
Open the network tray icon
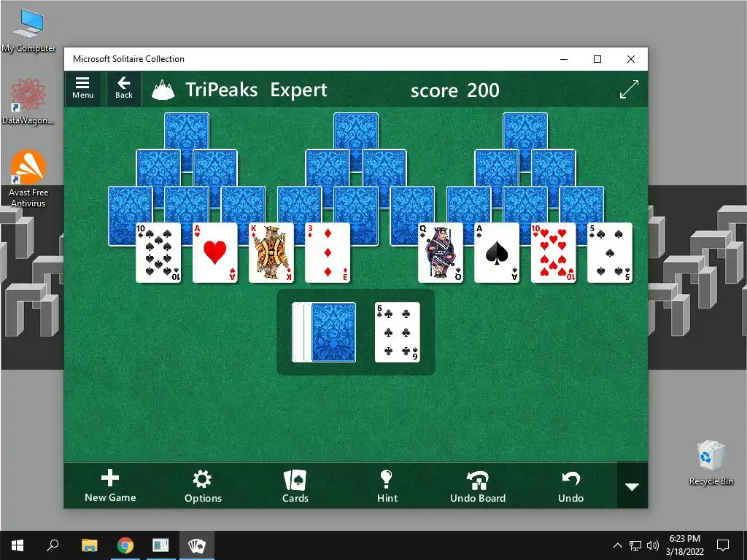click(x=635, y=545)
